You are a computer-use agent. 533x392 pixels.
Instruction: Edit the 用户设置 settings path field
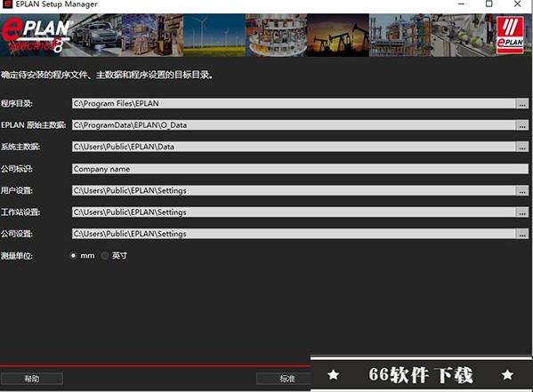294,190
